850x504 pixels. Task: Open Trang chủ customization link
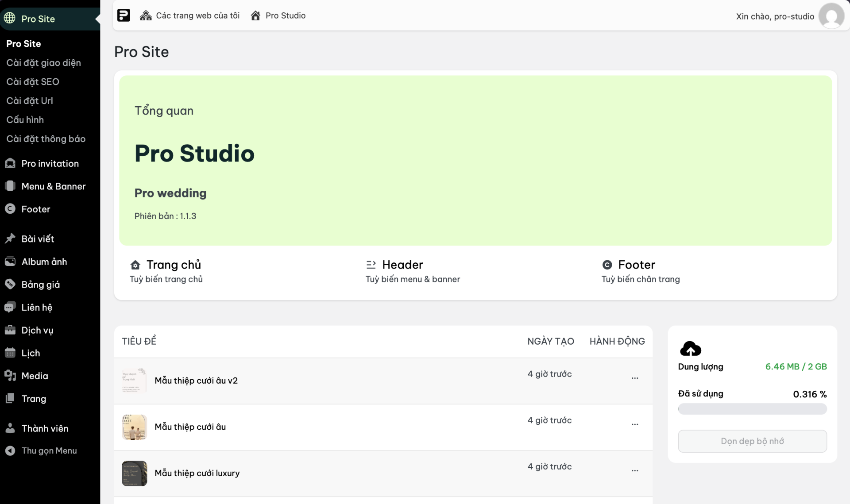pos(173,265)
